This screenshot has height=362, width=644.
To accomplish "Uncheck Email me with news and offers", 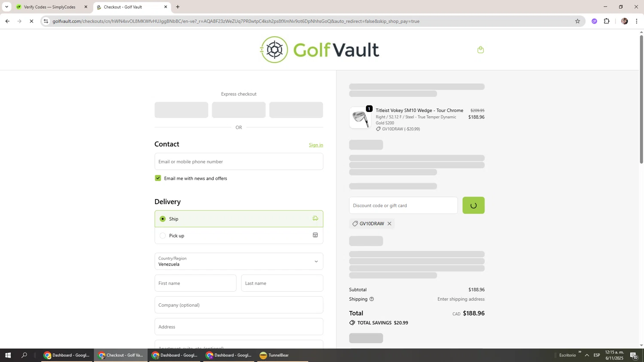I will coord(158,178).
